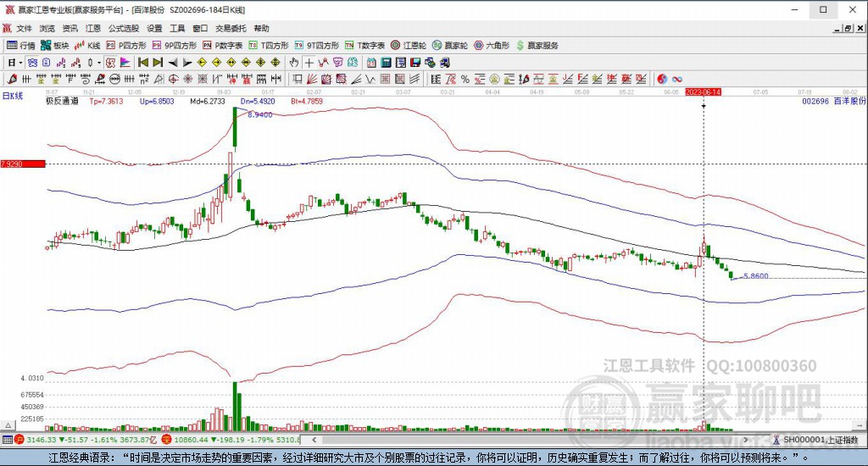868x466 pixels.
Task: Open the 江恩 menu
Action: coord(93,28)
